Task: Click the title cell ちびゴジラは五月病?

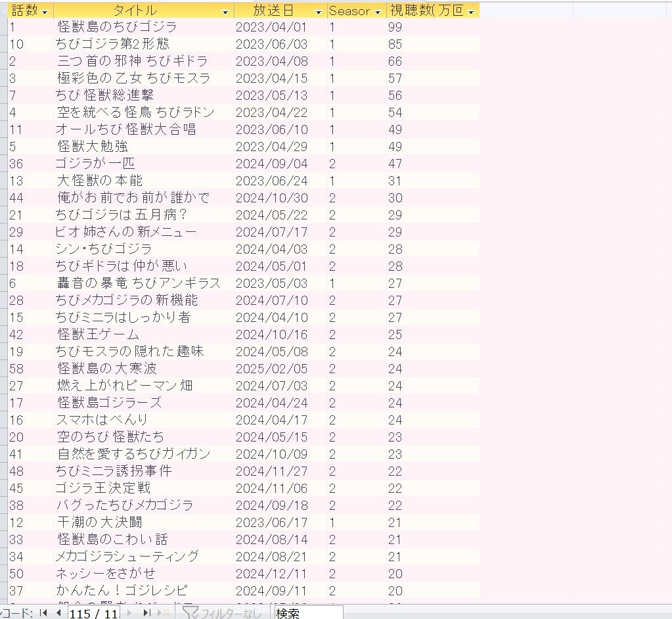Action: 144,215
